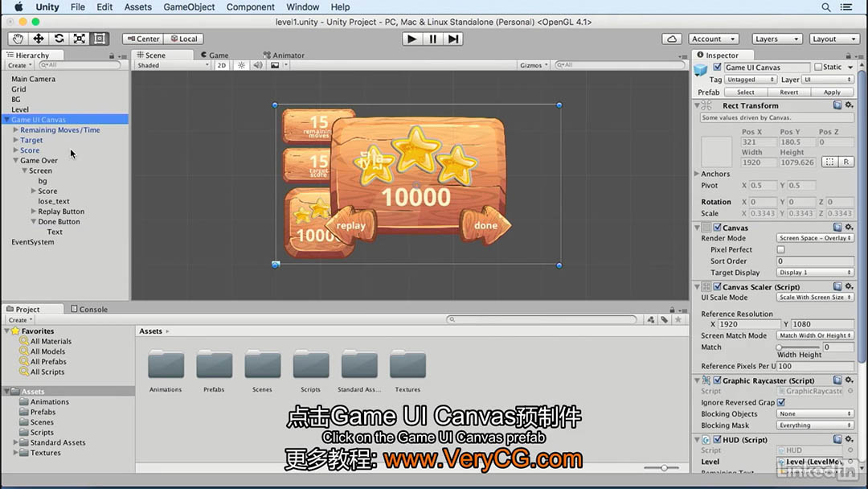Select the Scale tool
Viewport: 868px width, 489px height.
coord(79,39)
